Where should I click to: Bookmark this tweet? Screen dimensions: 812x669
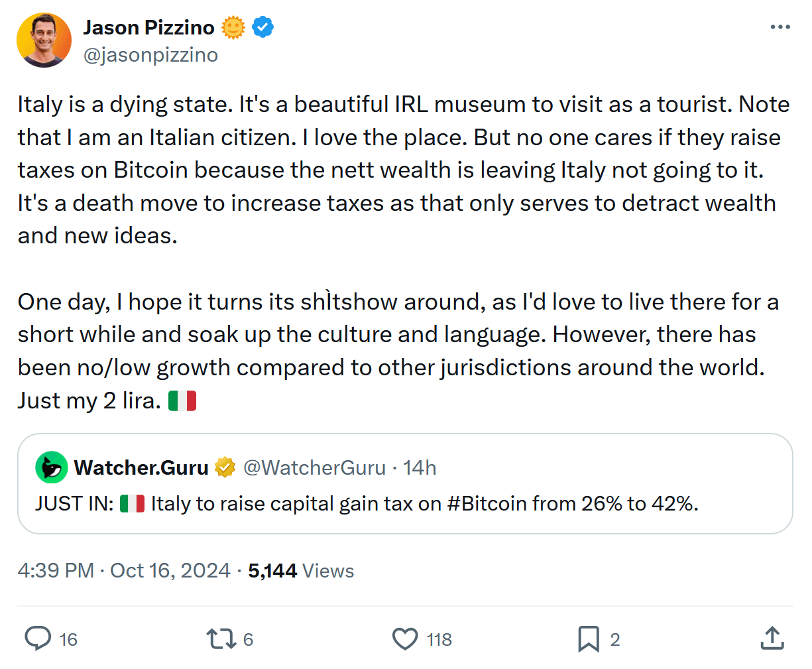588,639
